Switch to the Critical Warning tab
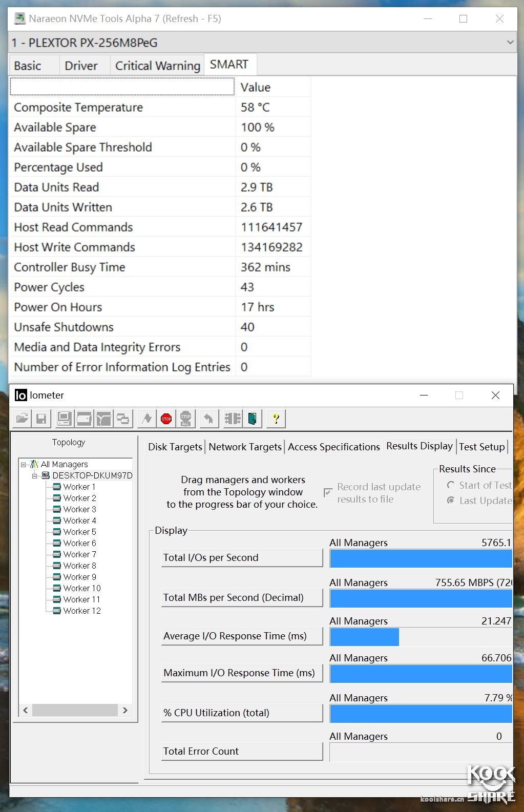 (157, 66)
